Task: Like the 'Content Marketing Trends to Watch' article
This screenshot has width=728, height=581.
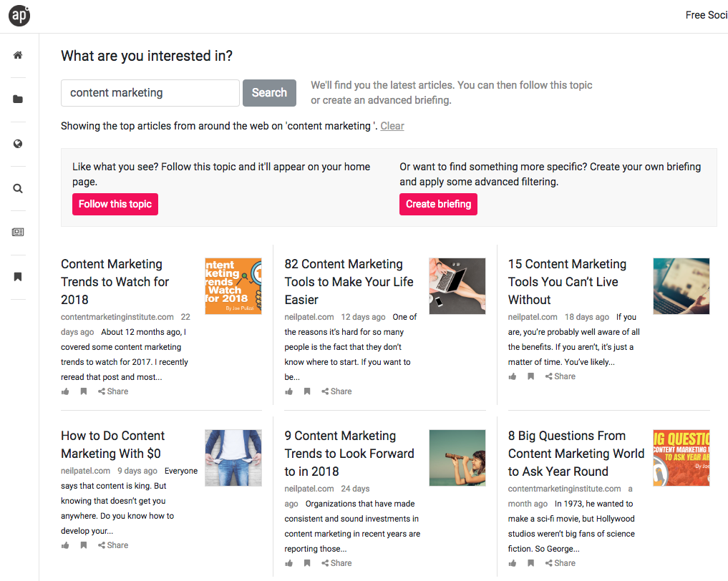Action: [x=66, y=391]
